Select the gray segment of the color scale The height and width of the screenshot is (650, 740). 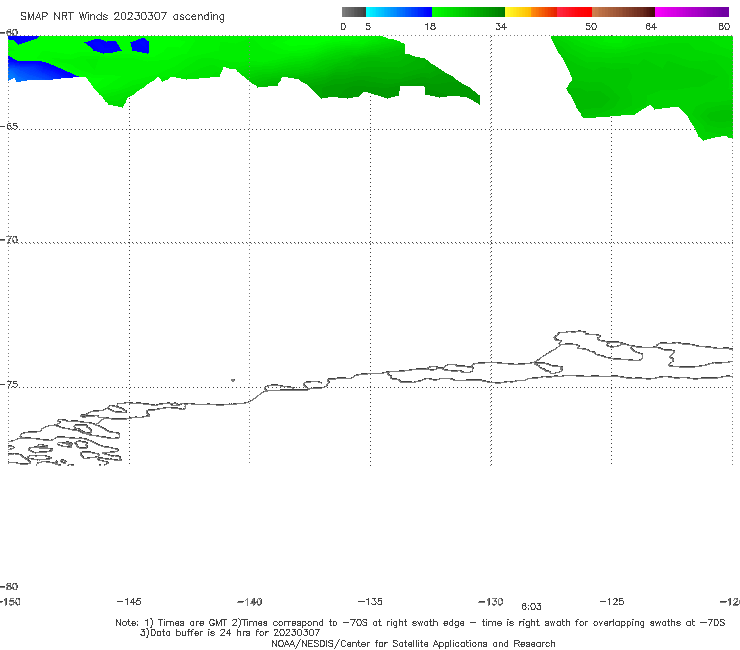[x=353, y=12]
